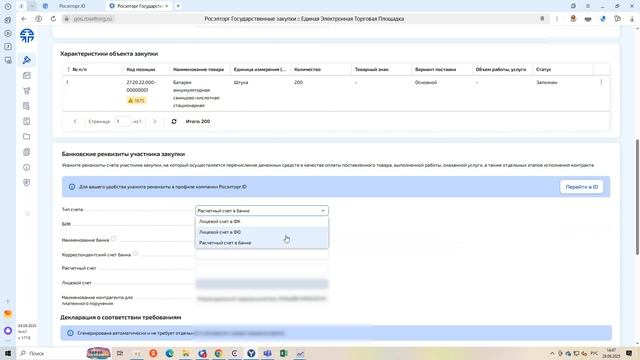Open the shopping cart sidebar section
The image size is (640, 360).
tap(27, 91)
